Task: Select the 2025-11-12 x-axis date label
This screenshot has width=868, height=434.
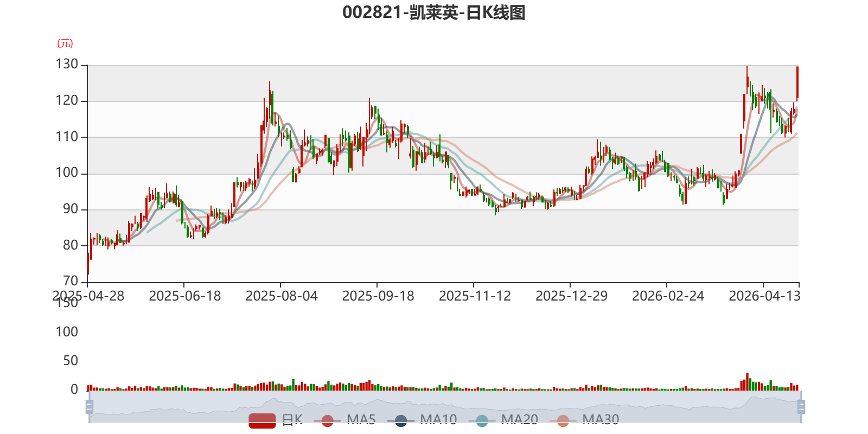Action: pos(475,296)
